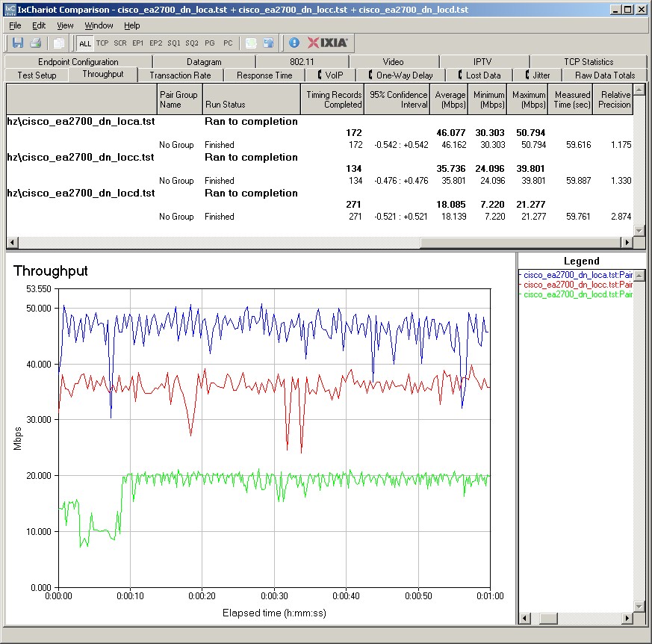Switch to Transaction Rate tab
Image resolution: width=652 pixels, height=644 pixels.
tap(180, 75)
